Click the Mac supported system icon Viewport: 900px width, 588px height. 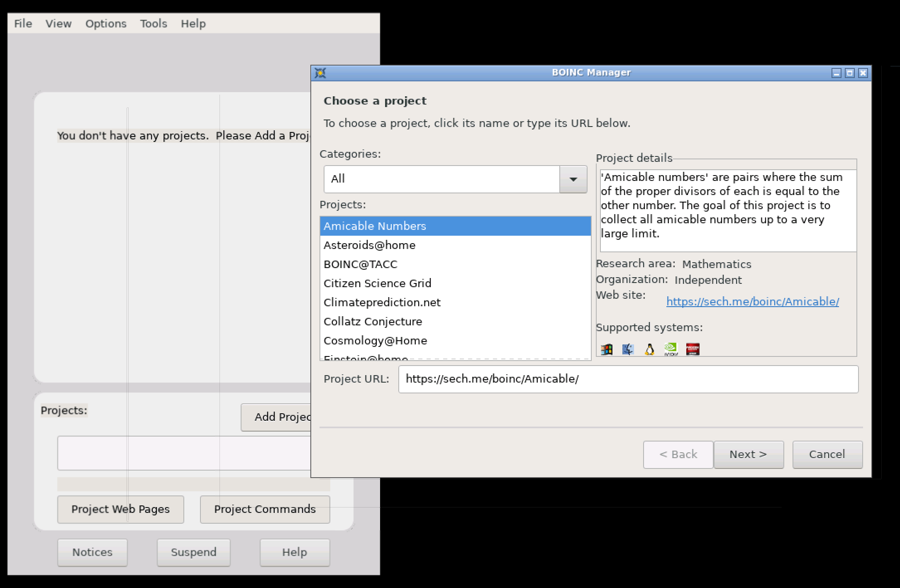(x=628, y=349)
